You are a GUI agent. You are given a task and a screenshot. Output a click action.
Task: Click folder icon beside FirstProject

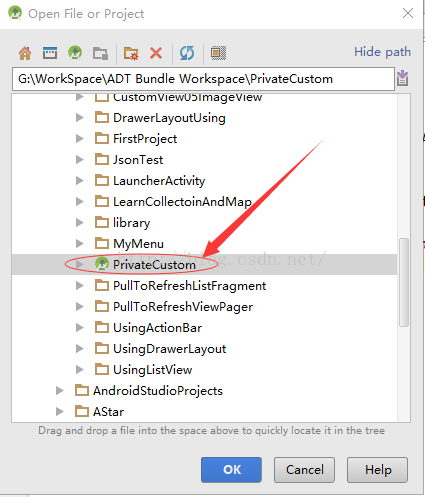click(102, 138)
